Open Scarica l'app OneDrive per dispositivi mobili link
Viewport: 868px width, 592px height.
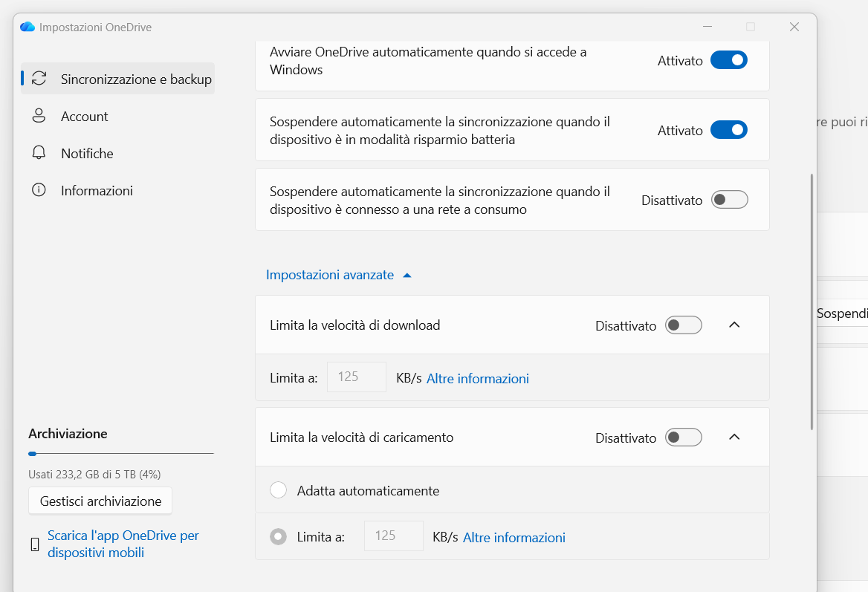click(x=123, y=544)
